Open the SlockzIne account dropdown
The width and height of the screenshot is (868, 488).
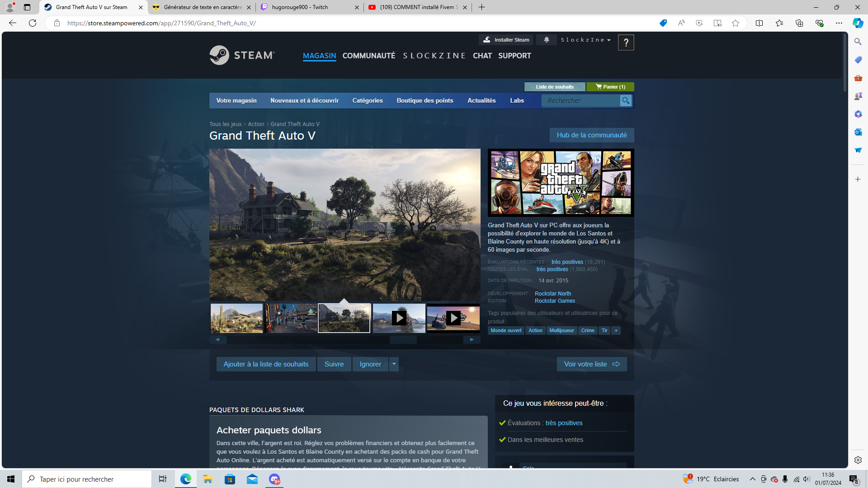[x=586, y=40]
